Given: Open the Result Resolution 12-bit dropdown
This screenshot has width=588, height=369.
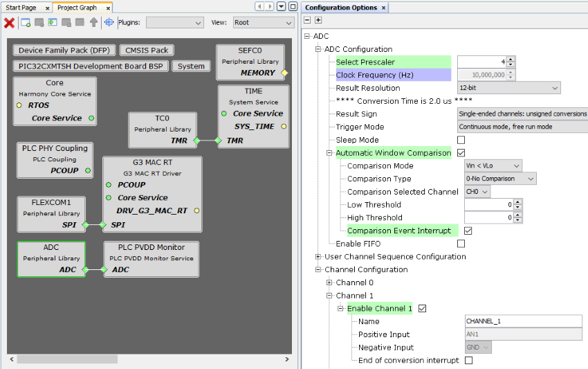Looking at the screenshot, I should (x=509, y=88).
